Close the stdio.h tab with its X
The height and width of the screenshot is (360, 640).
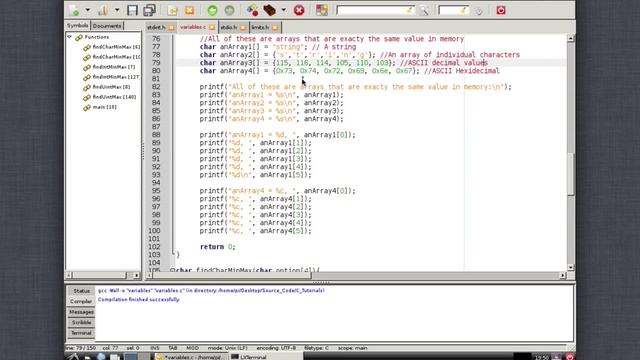click(x=243, y=28)
